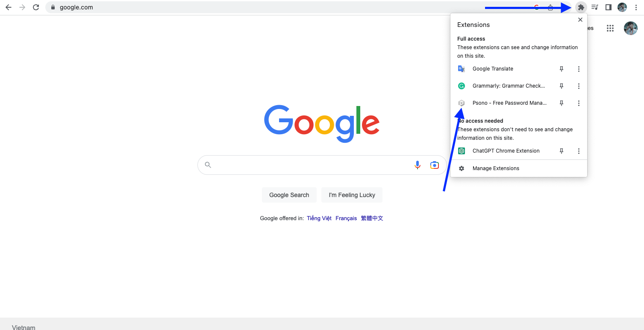The height and width of the screenshot is (330, 644).
Task: Switch language via Tiếng Việt link
Action: click(x=319, y=218)
